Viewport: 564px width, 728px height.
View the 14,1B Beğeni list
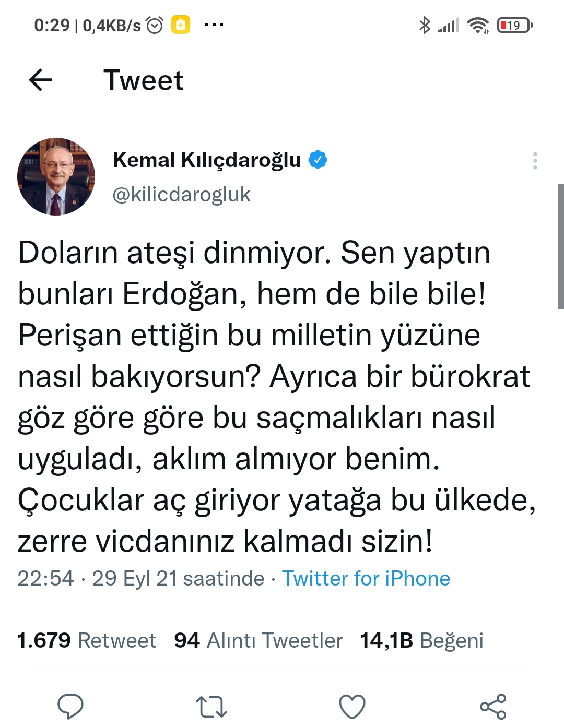(421, 640)
